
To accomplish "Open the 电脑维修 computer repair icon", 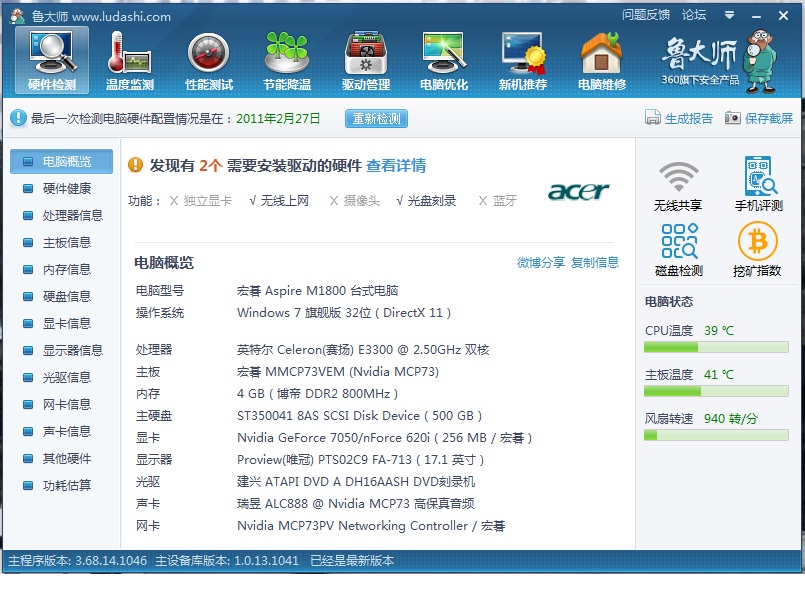I will [601, 60].
